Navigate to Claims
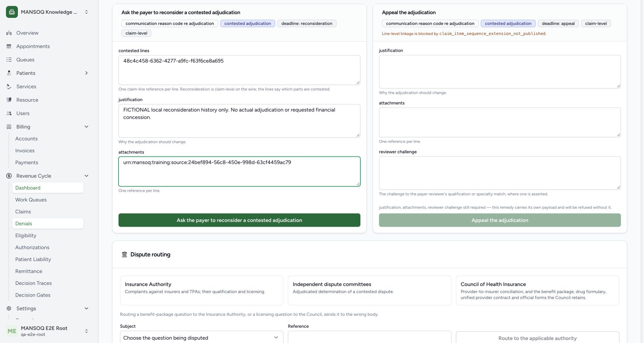The image size is (644, 343). tap(48, 212)
